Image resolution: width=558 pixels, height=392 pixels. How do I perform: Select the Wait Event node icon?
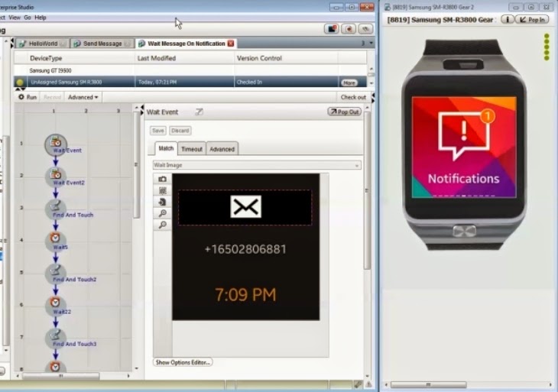pos(56,144)
